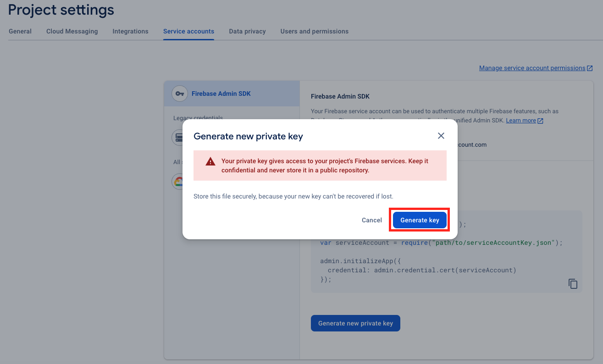Open Manage service account permissions link

pos(532,68)
